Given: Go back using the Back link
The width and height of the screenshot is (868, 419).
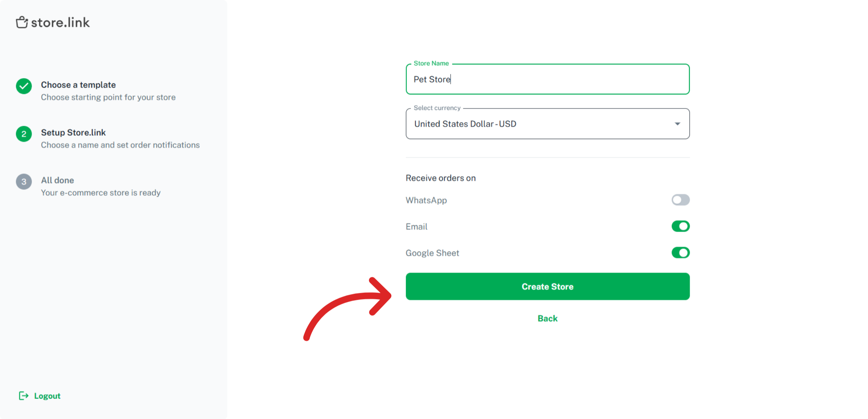Looking at the screenshot, I should click(547, 318).
